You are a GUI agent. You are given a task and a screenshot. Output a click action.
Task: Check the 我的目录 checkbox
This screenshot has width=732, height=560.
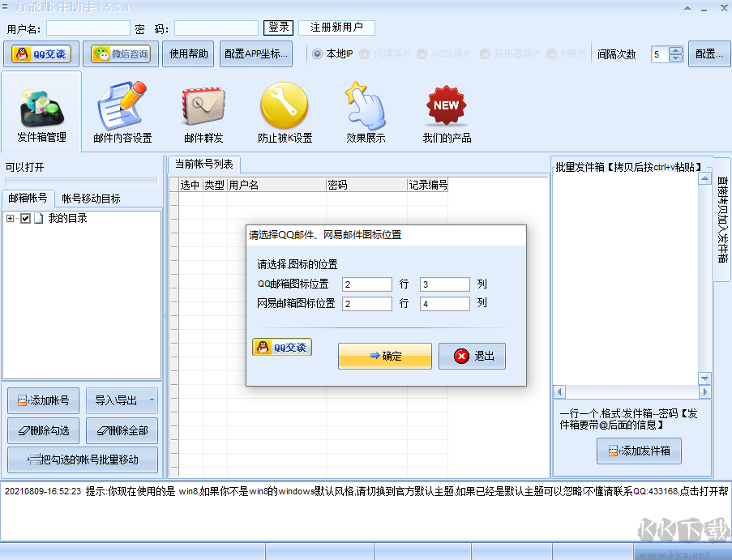[25, 218]
